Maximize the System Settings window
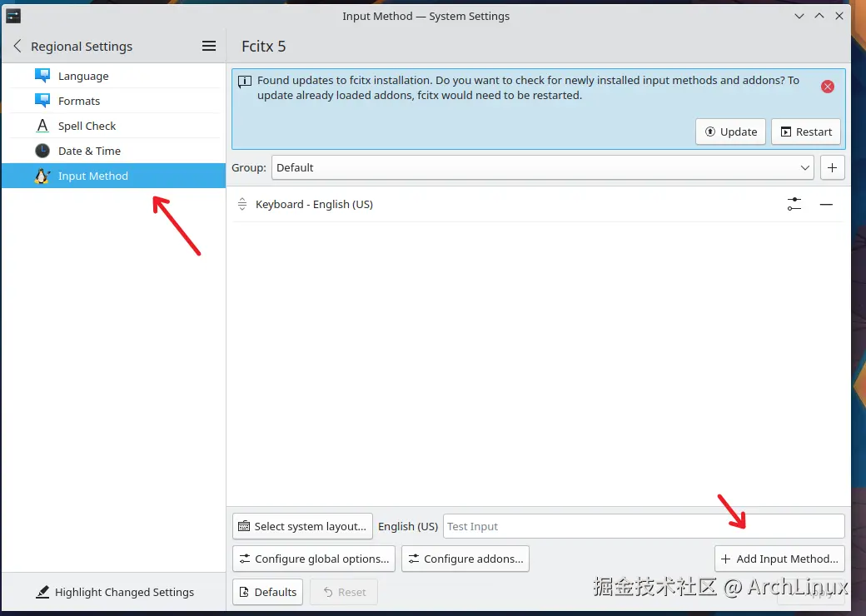 tap(819, 16)
